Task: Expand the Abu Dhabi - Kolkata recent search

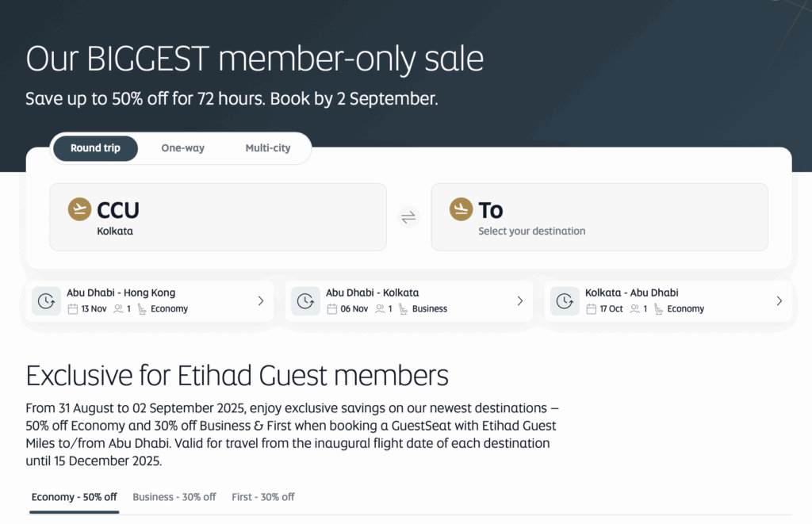Action: (519, 300)
